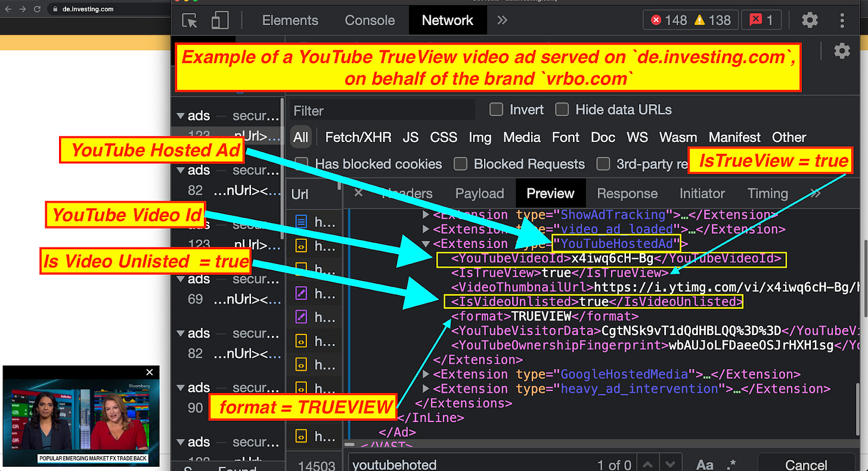This screenshot has height=471, width=868.
Task: Select search result line 69 ...nUrl><
Action: pyautogui.click(x=234, y=299)
